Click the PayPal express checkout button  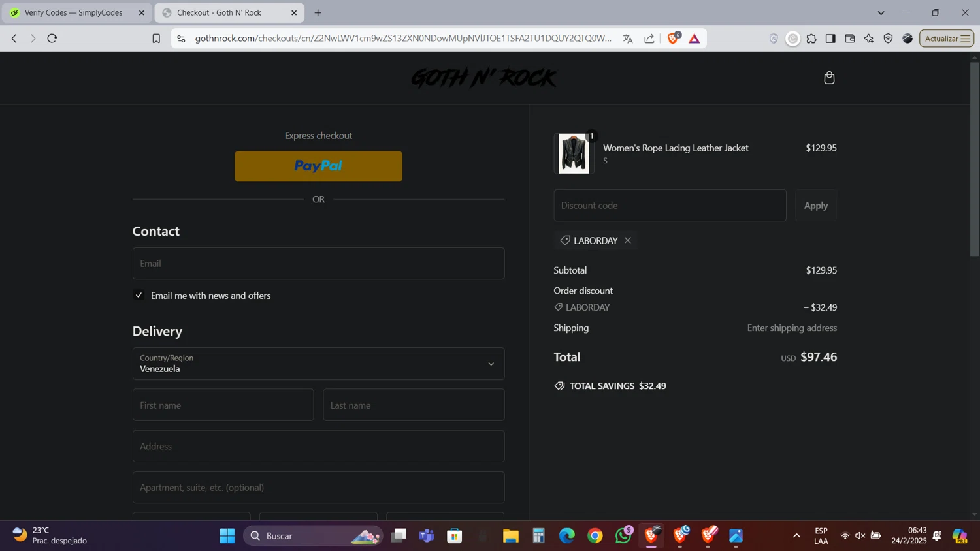pos(318,166)
